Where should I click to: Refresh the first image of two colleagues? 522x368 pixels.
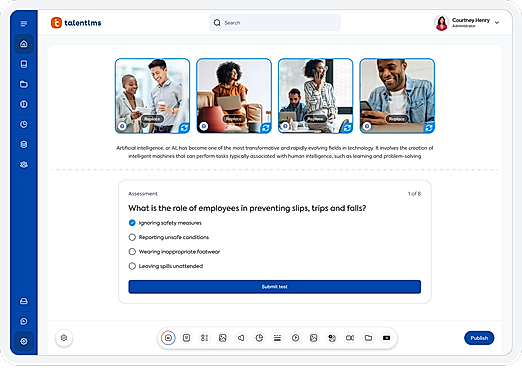click(184, 128)
